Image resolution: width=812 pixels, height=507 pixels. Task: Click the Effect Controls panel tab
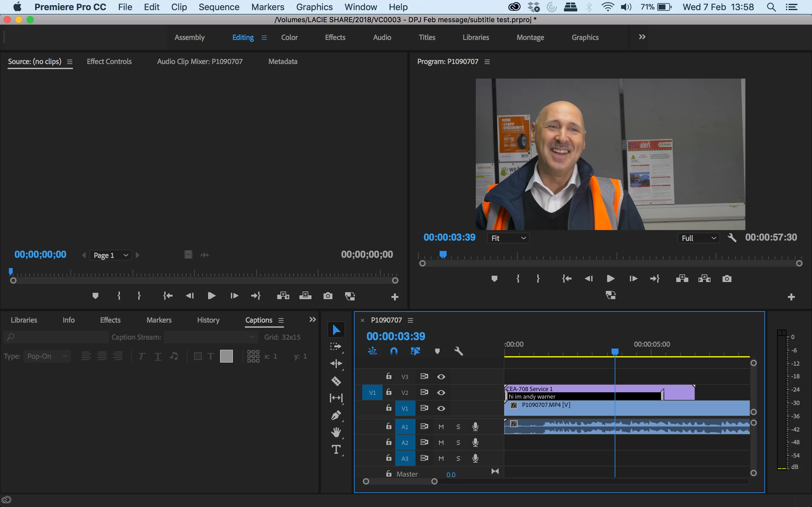109,61
